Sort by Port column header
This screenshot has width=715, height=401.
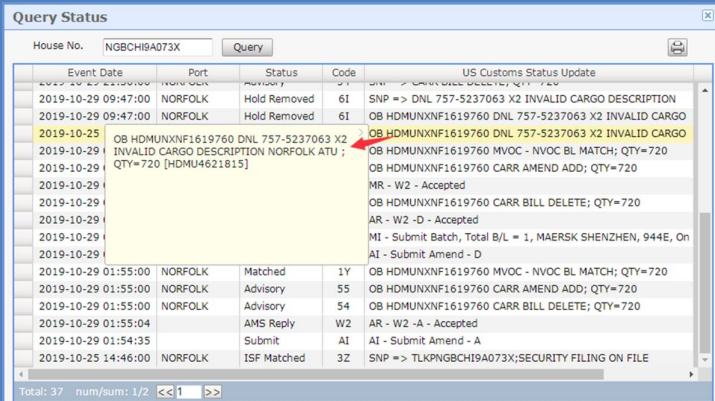point(198,73)
